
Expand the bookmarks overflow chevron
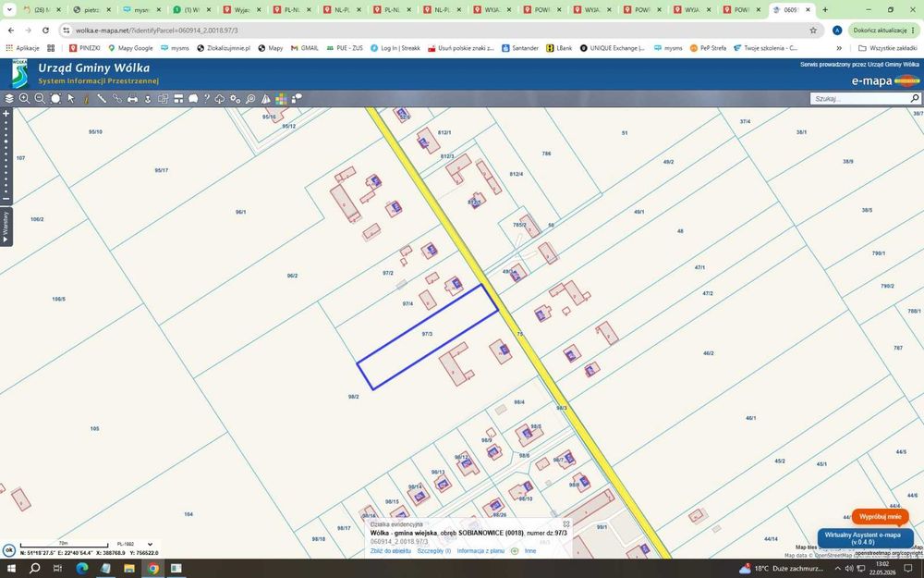(839, 48)
